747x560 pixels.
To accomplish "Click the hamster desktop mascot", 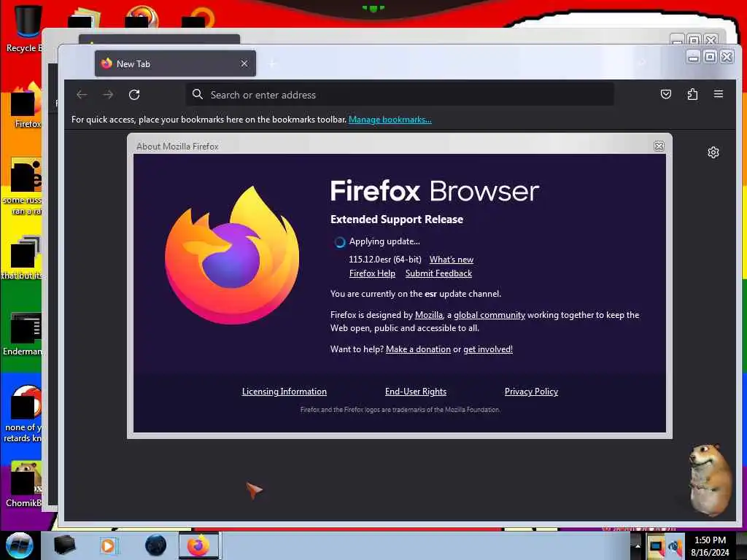I will tap(710, 480).
